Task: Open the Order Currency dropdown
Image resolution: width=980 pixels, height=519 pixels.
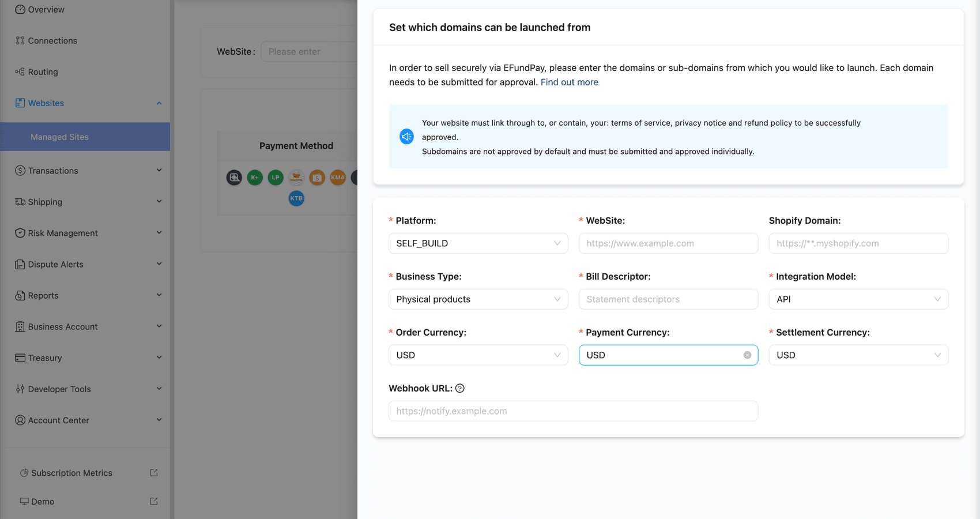Action: 478,355
